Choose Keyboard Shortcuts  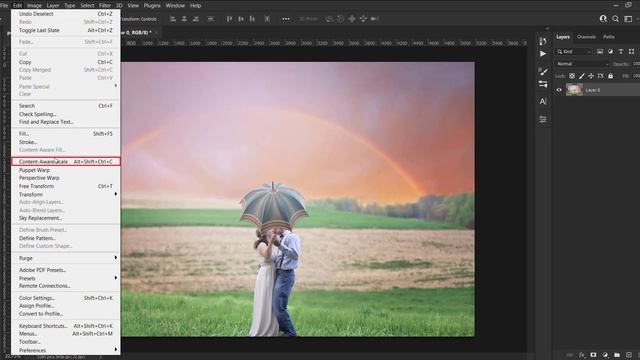pos(65,326)
